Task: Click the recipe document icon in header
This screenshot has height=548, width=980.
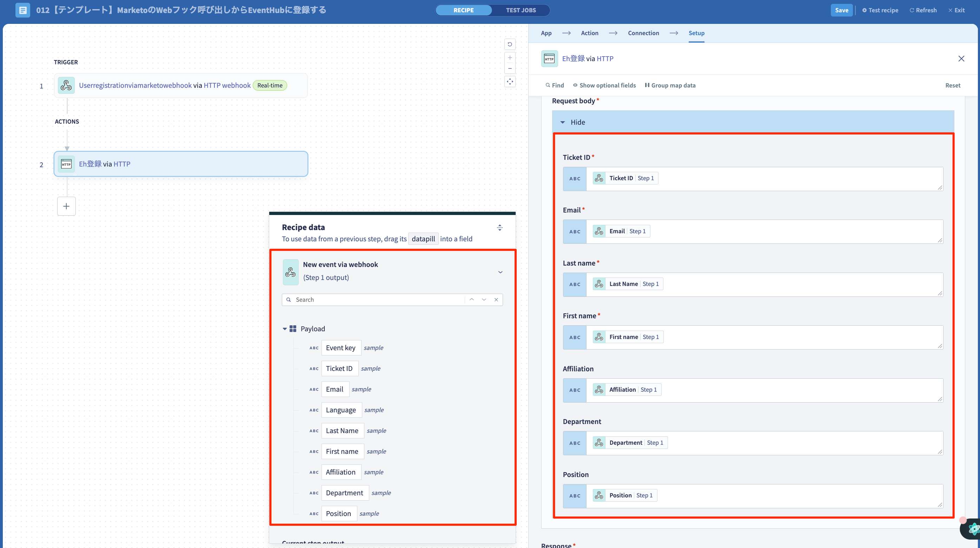Action: tap(22, 10)
